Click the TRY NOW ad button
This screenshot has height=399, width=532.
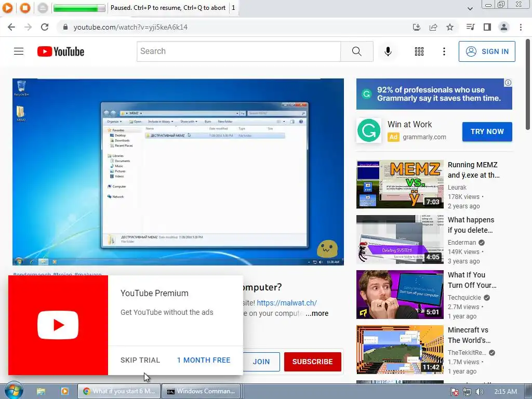click(x=487, y=131)
